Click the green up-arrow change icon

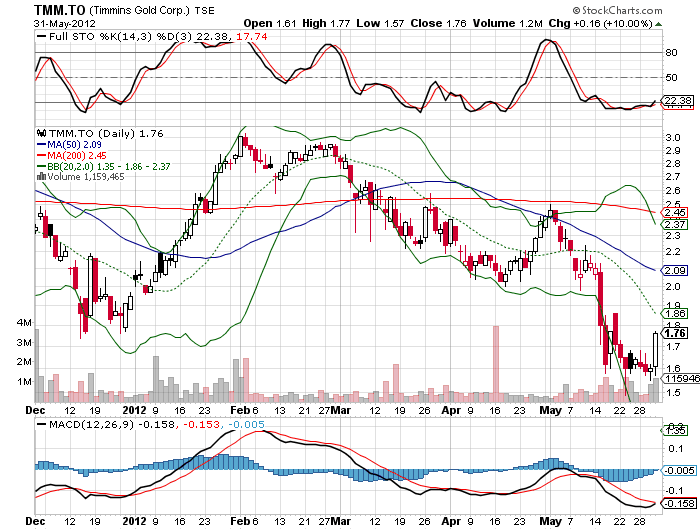[658, 24]
